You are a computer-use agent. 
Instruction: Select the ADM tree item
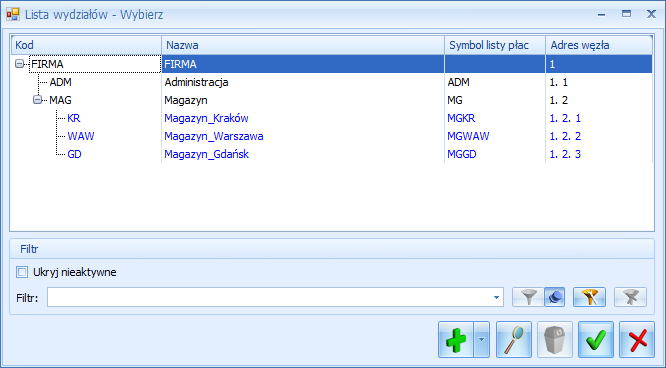tap(60, 82)
